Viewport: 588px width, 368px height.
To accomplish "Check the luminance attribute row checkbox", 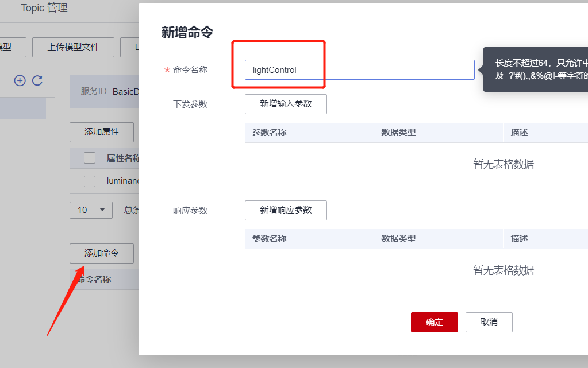I will pos(90,181).
